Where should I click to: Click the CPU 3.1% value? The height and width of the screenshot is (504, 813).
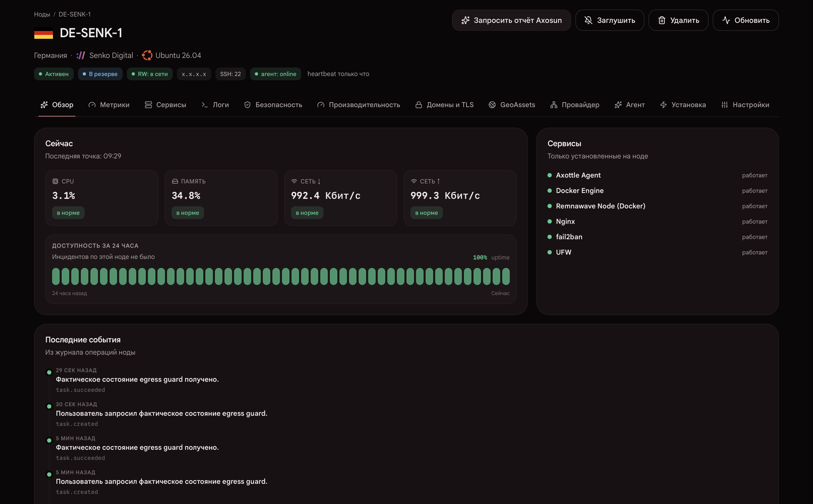64,196
